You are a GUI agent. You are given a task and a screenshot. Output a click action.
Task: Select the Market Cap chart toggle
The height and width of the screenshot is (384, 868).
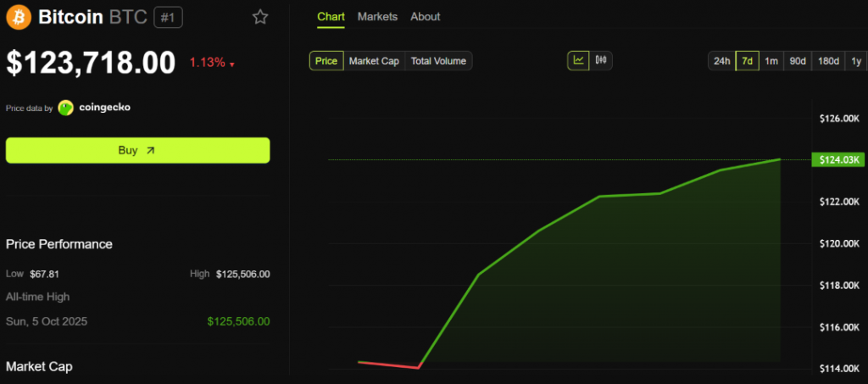point(374,61)
